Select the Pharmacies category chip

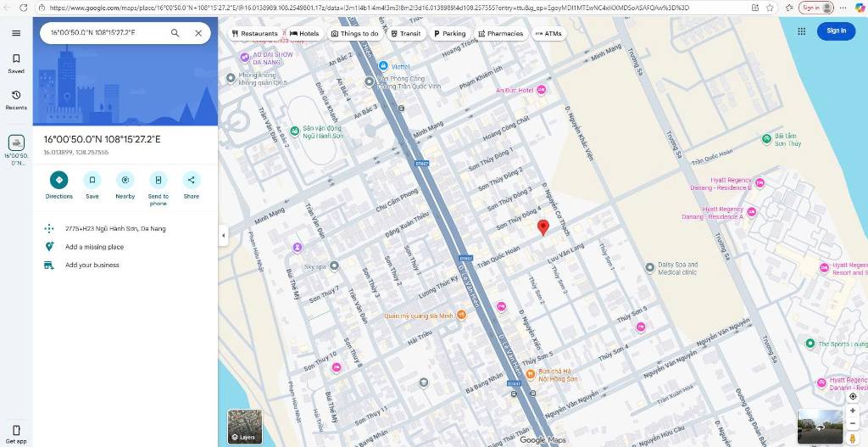(500, 34)
